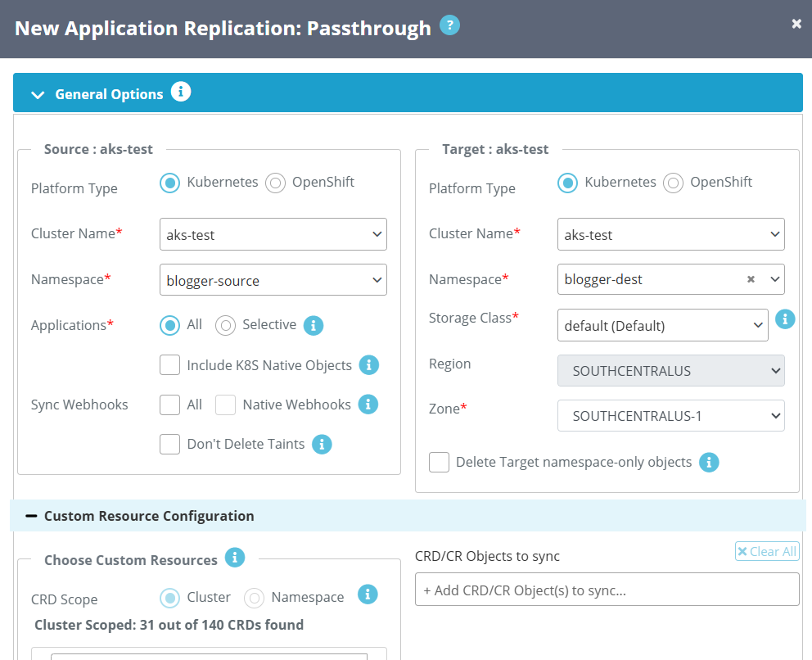The image size is (812, 660).
Task: Enable Include K8S Native Objects checkbox
Action: (x=170, y=365)
